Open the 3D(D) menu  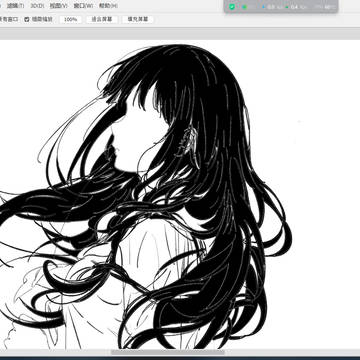coord(37,6)
